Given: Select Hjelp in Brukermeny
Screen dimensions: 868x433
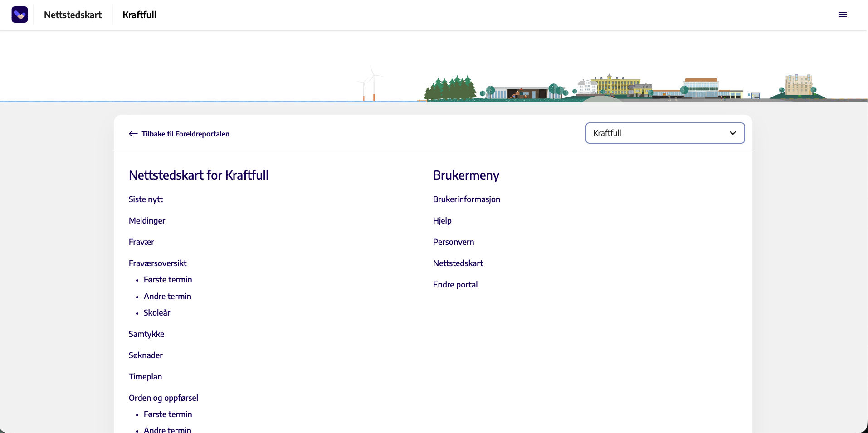Looking at the screenshot, I should [x=442, y=221].
